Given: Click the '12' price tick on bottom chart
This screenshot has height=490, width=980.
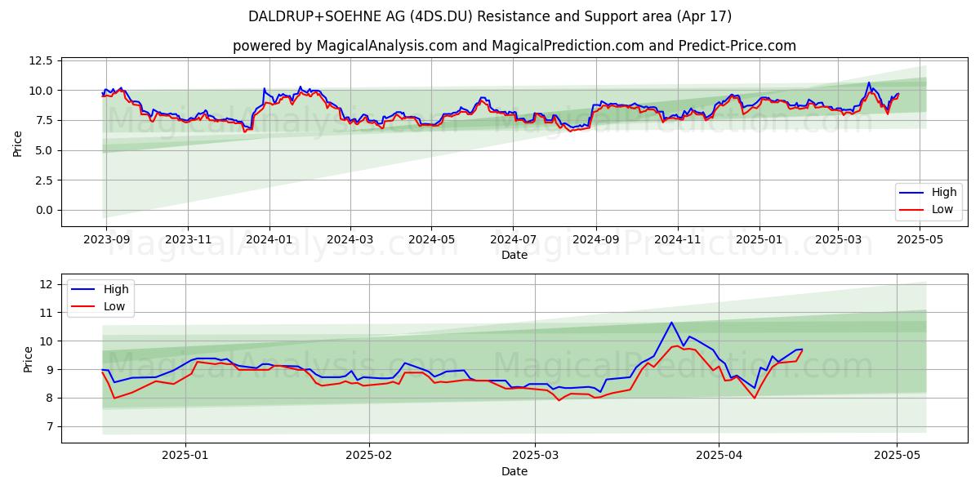Looking at the screenshot, I should (x=48, y=284).
